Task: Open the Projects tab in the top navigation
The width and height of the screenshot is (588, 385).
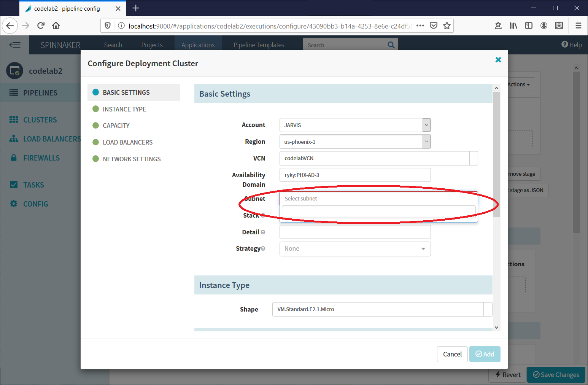Action: click(x=152, y=45)
